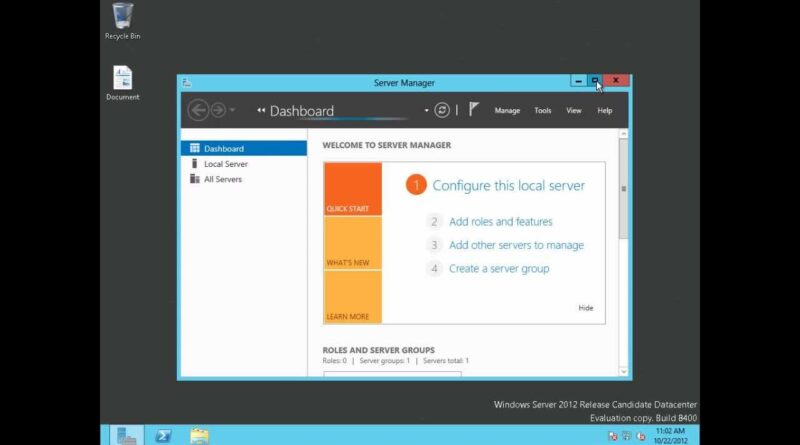800x445 pixels.
Task: Open the View menu
Action: click(573, 110)
